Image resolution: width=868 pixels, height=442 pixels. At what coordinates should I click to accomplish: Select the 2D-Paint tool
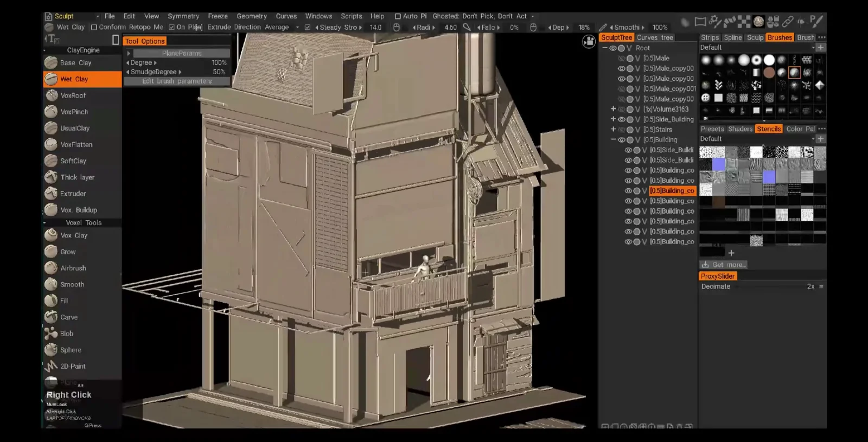(82, 366)
